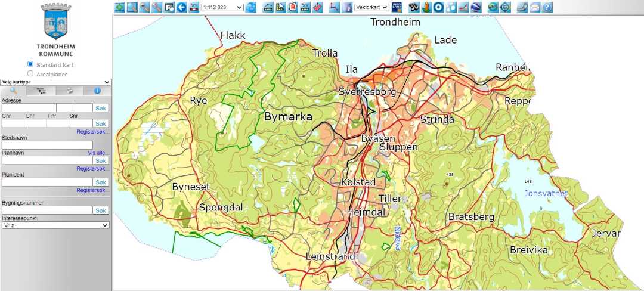The width and height of the screenshot is (644, 291).
Task: Click the zoom to full extent icon
Action: 120,7
